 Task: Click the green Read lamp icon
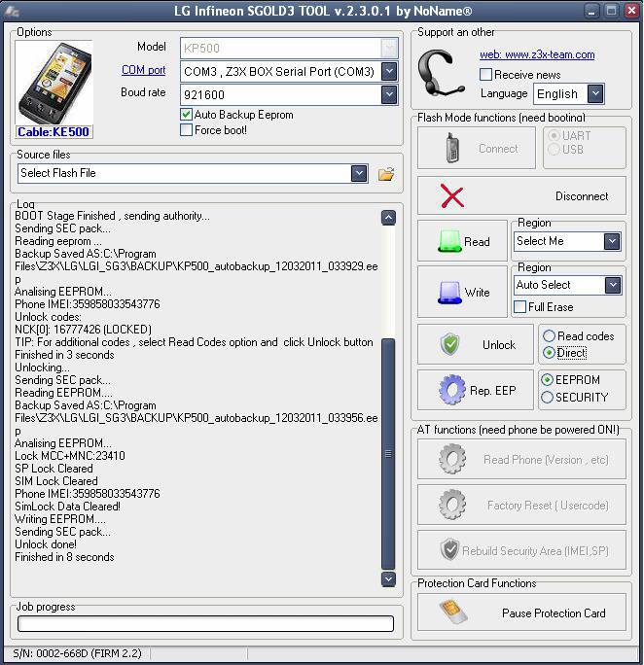pos(449,241)
